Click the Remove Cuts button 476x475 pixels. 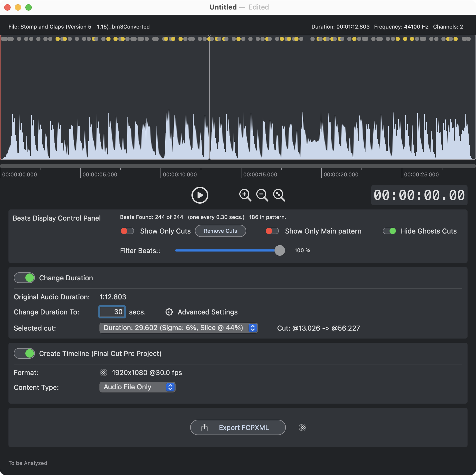221,231
